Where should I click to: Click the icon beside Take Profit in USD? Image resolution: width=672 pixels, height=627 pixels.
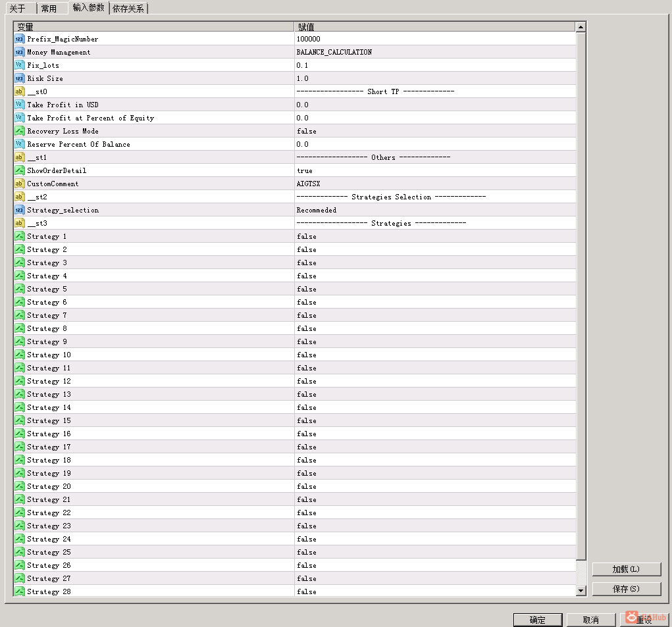[x=20, y=105]
